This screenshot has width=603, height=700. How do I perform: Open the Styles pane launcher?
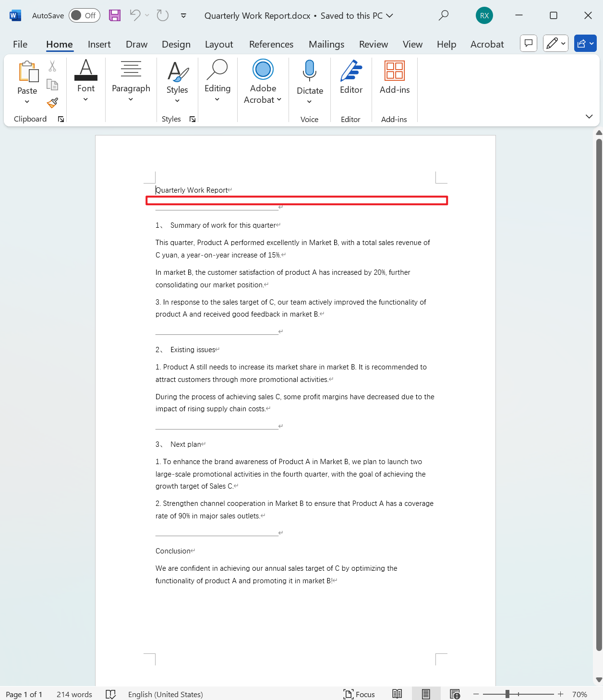click(193, 119)
